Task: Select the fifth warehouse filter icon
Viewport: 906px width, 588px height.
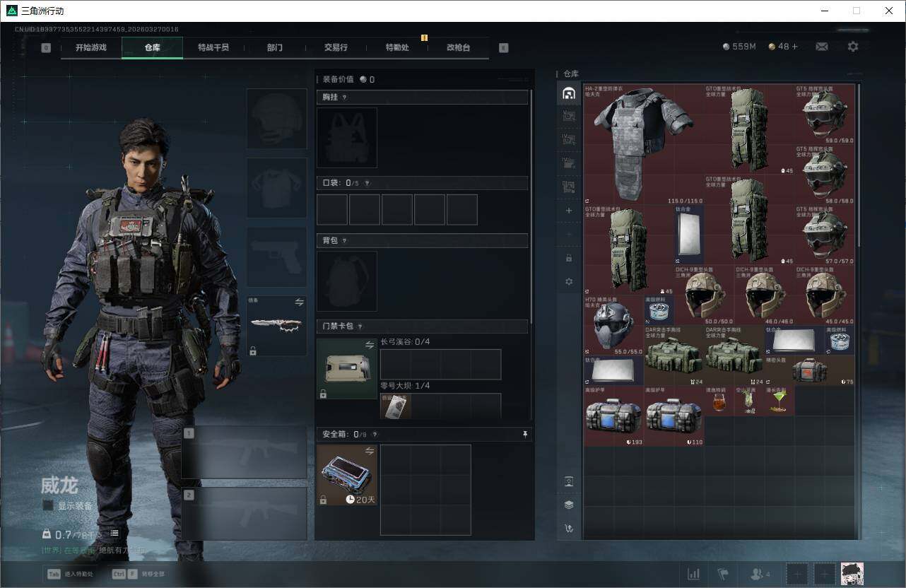Action: [569, 187]
